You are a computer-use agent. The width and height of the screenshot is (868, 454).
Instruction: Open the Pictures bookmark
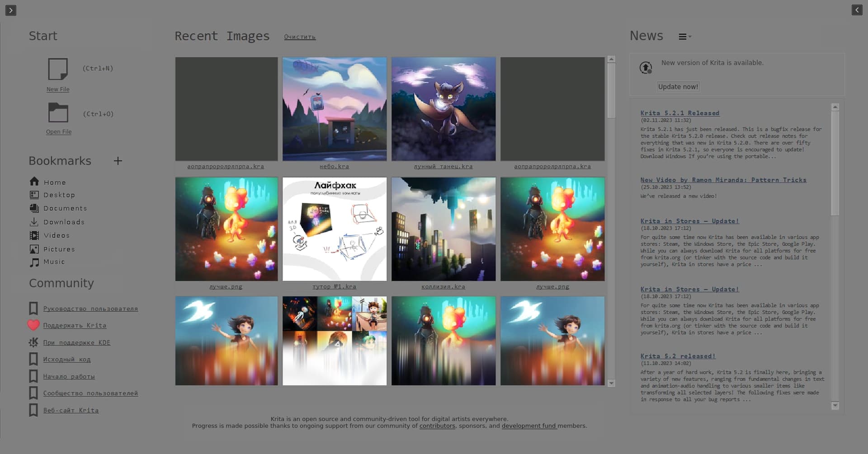point(52,249)
